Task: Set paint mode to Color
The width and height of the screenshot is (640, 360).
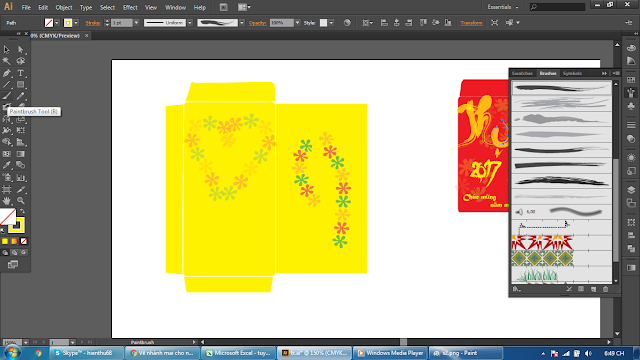Action: click(x=5, y=241)
